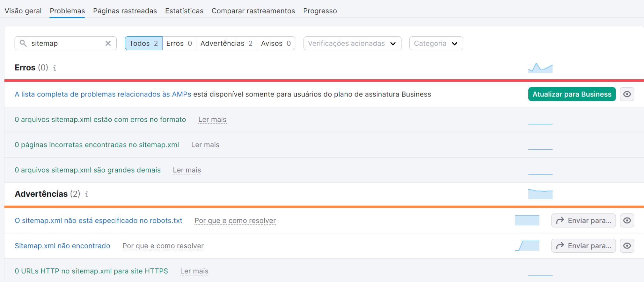Image resolution: width=644 pixels, height=282 pixels.
Task: Ler mais for páginas incorretas row
Action: pos(205,145)
